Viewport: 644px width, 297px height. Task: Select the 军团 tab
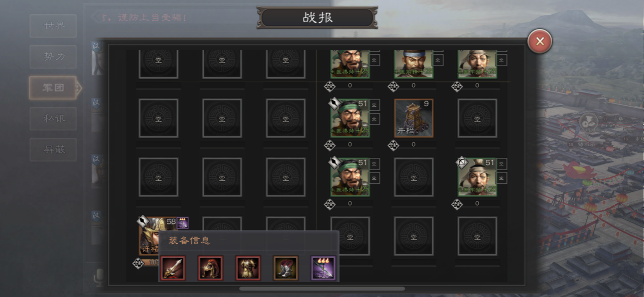pos(53,88)
